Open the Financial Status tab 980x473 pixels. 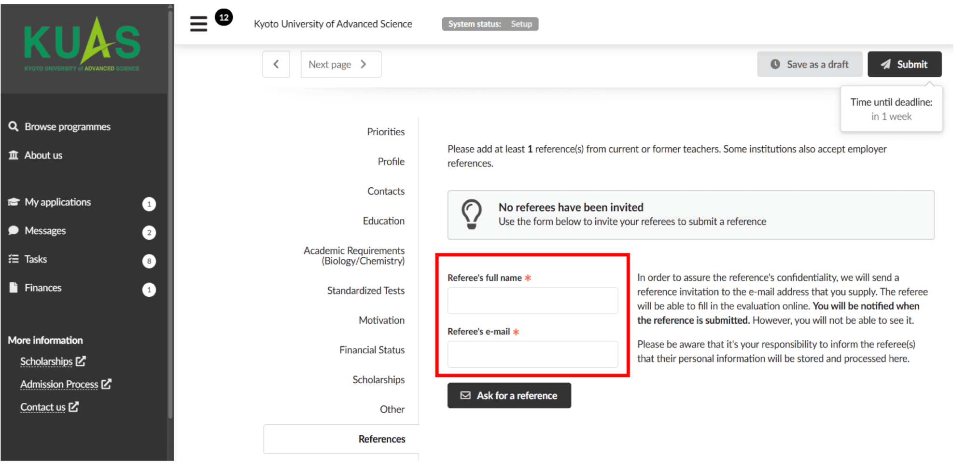tap(372, 350)
